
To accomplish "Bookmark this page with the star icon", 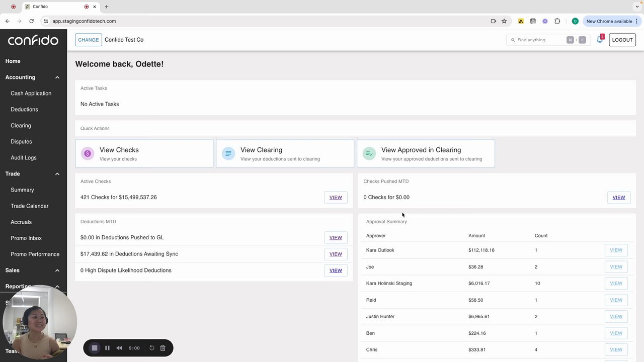I will coord(504,21).
